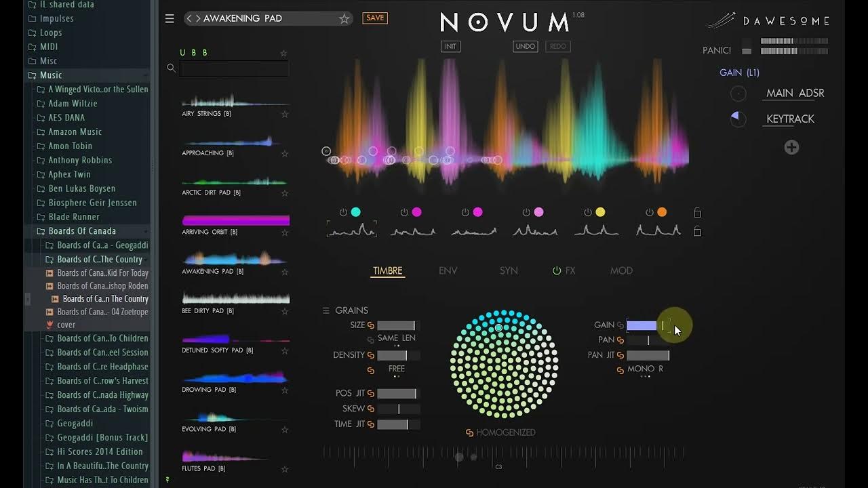The image size is (868, 488).
Task: Click the link icon next to SKEW
Action: tap(371, 409)
